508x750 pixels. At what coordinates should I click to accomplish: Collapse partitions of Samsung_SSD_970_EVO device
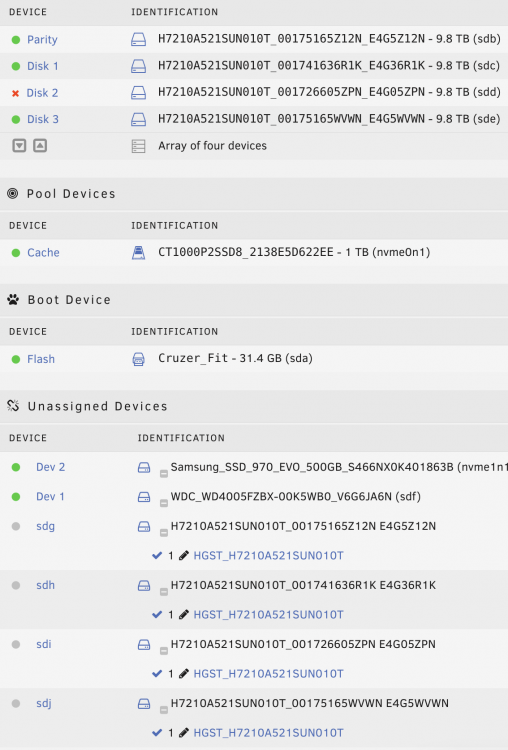point(164,474)
